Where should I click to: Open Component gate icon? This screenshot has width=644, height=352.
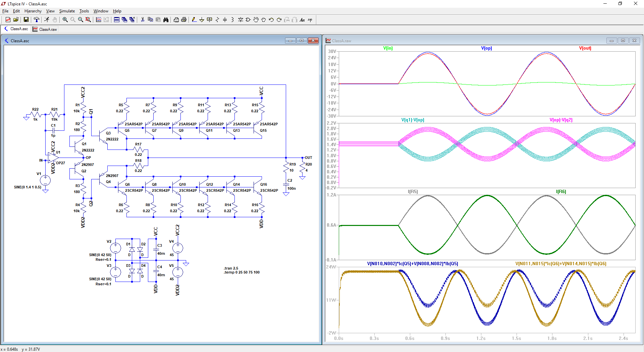point(248,20)
